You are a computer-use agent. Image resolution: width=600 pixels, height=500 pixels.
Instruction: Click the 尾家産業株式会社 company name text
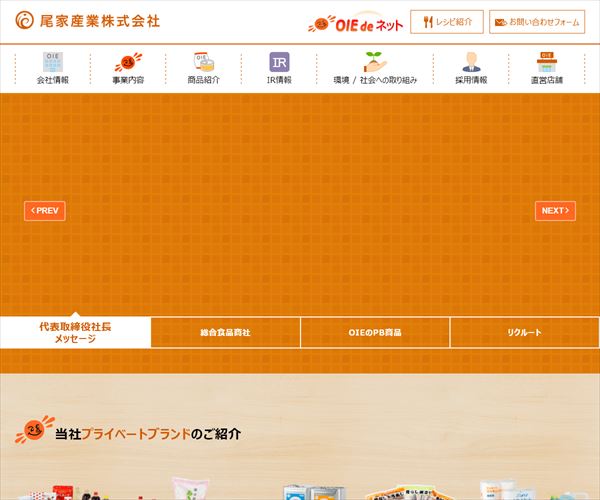[x=99, y=21]
